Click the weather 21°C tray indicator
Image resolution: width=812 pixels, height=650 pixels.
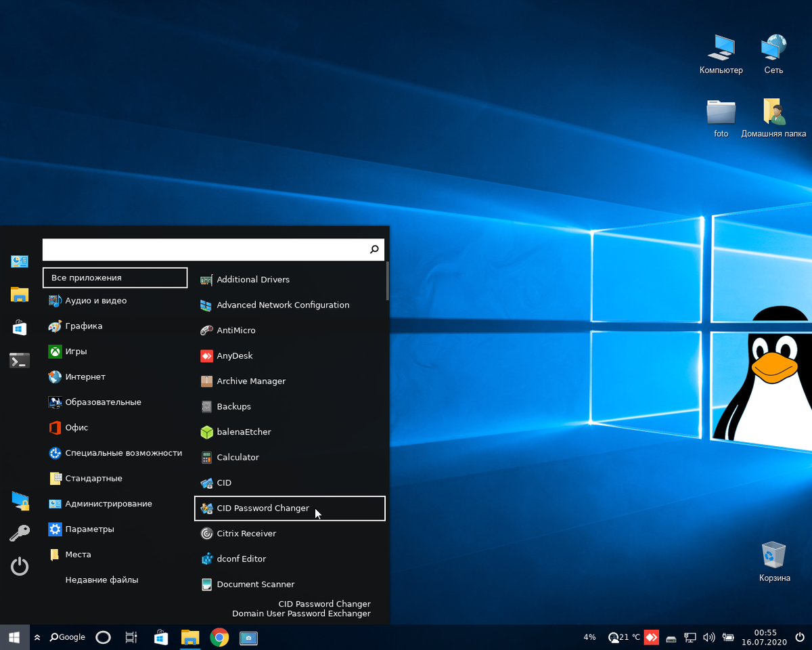(x=623, y=637)
